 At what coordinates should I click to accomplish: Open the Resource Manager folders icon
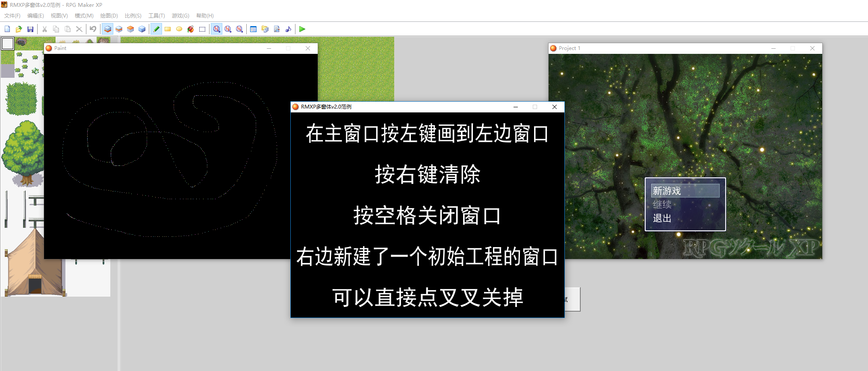pyautogui.click(x=265, y=29)
